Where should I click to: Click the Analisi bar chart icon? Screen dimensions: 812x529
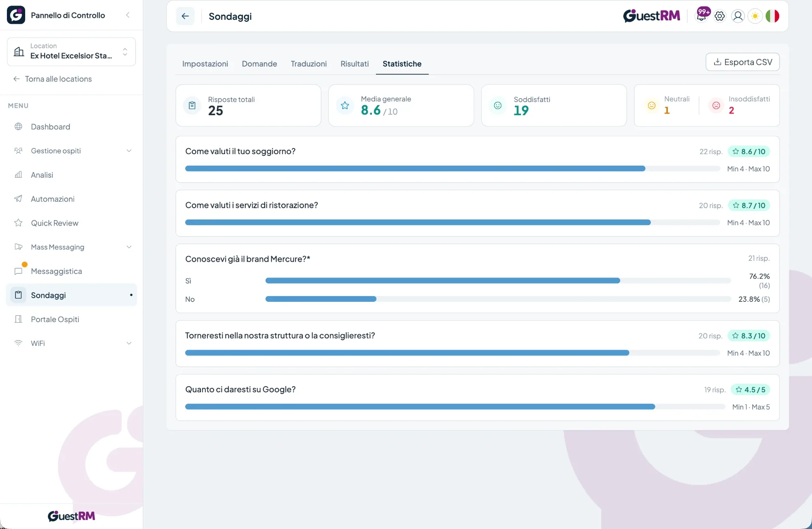(18, 175)
